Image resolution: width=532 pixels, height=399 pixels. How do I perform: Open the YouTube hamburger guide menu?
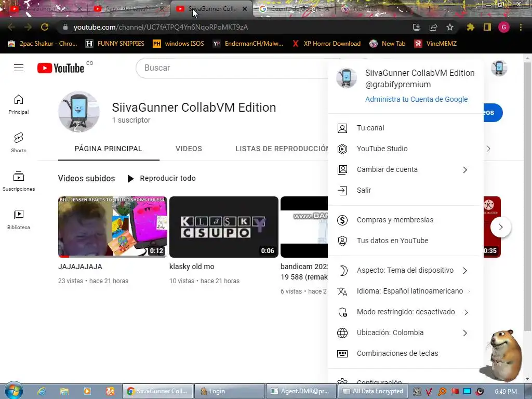[19, 68]
